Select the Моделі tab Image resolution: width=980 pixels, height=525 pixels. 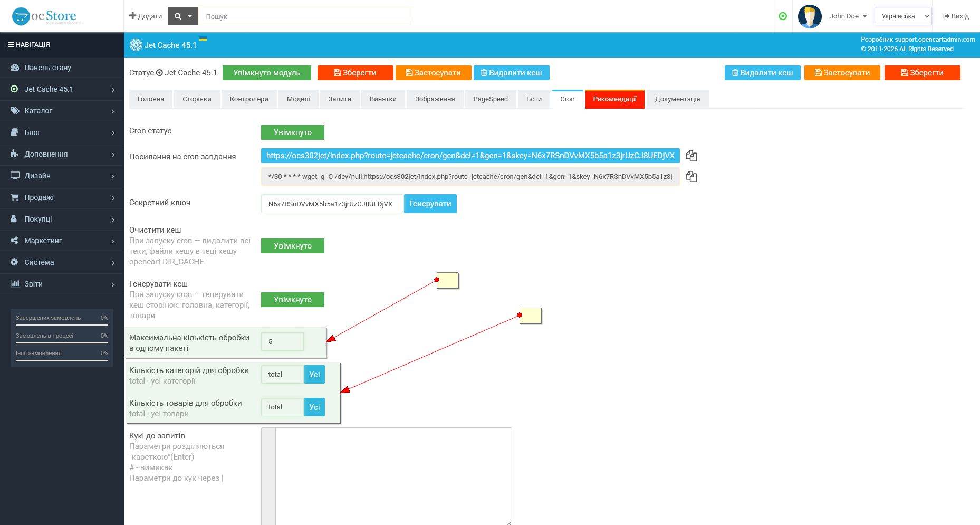coord(299,99)
